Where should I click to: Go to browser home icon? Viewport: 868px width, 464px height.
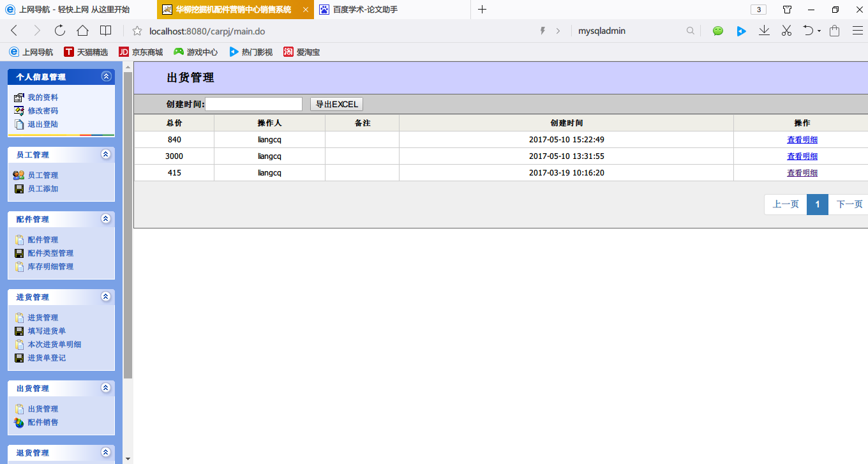[82, 31]
